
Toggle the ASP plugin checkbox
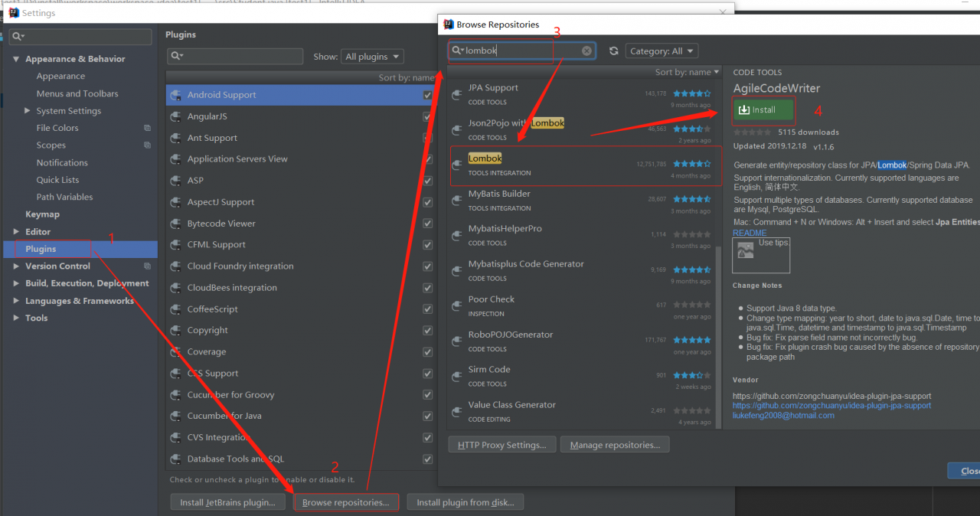427,181
